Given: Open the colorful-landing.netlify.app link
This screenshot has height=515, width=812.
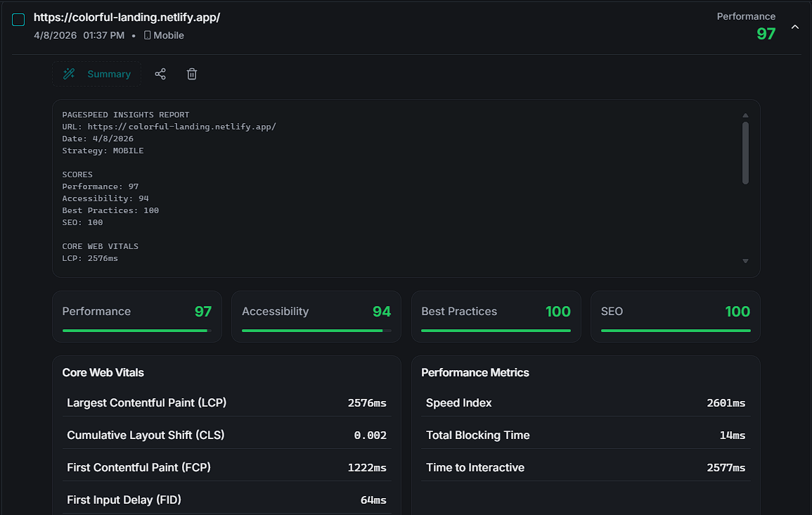Looking at the screenshot, I should (x=127, y=17).
